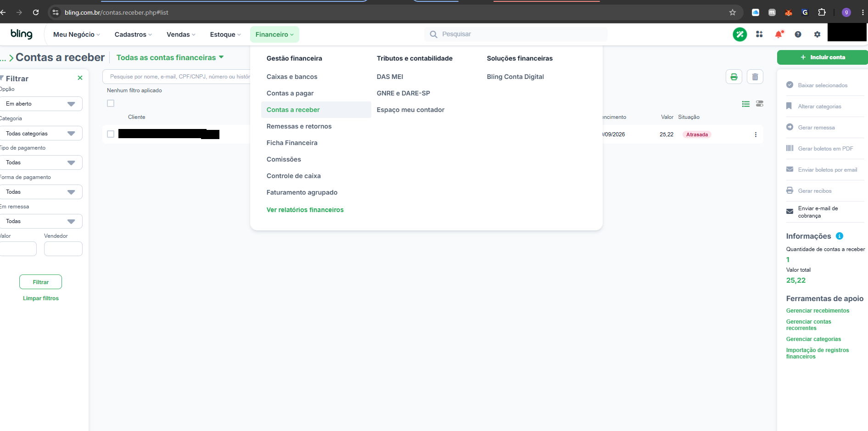Open the Todas categorias dropdown
The height and width of the screenshot is (431, 868).
pyautogui.click(x=41, y=133)
